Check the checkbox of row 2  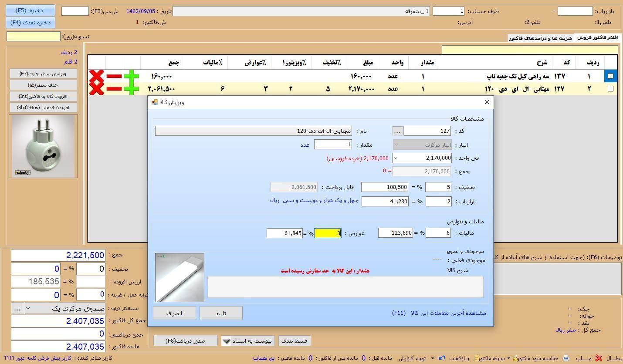click(610, 89)
